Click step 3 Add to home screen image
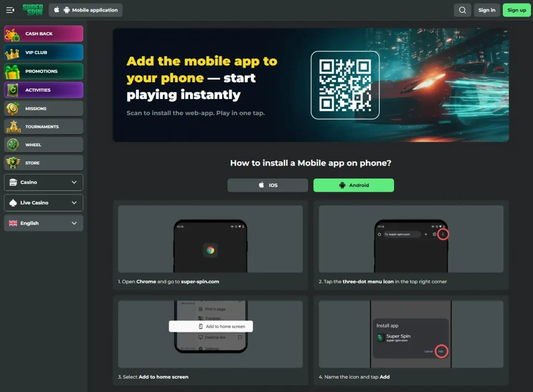The image size is (533, 392). click(210, 334)
